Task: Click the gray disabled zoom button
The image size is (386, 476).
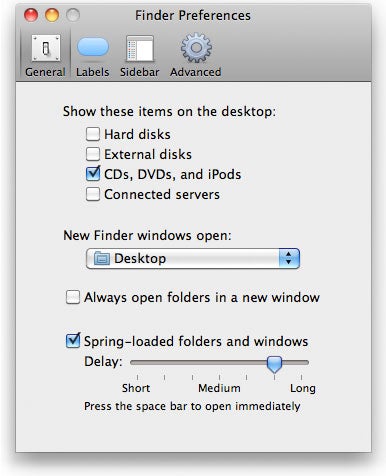Action: pyautogui.click(x=73, y=15)
